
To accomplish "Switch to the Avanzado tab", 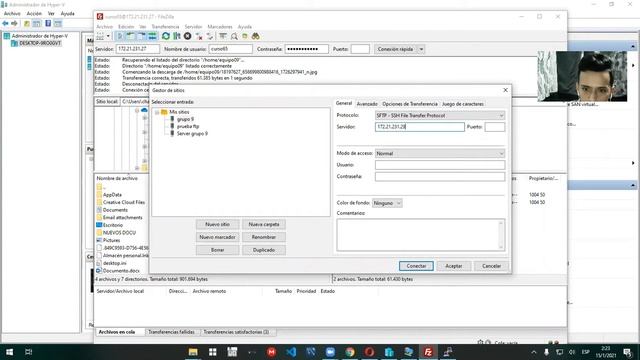I will [367, 104].
